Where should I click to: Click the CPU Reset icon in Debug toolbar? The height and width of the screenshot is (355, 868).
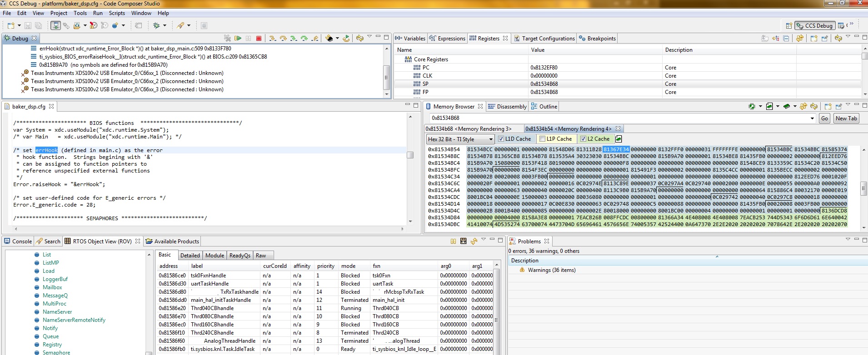pos(329,38)
